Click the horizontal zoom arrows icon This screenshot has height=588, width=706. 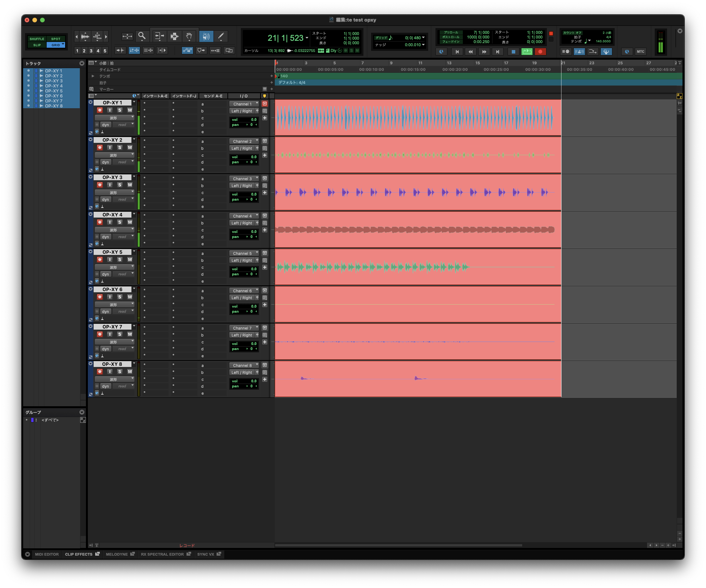[127, 36]
